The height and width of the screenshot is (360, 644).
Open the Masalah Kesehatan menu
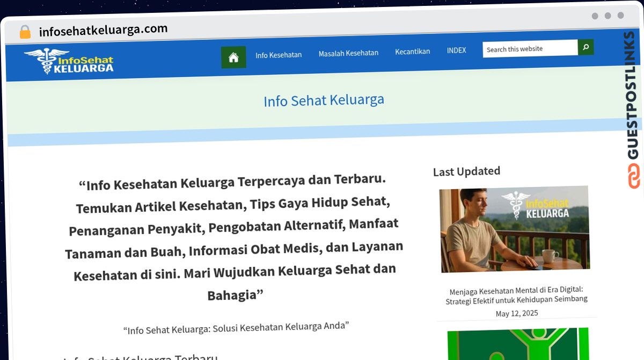pos(348,53)
